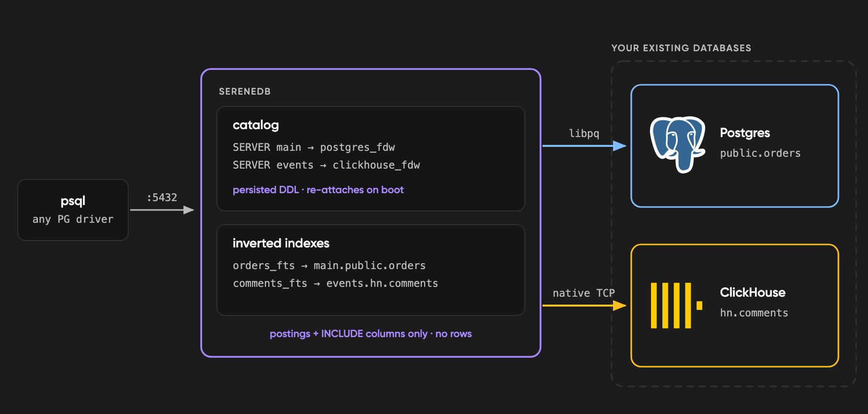Click 'persisted DDL · re-attaches on boot' note
Viewport: 868px width, 414px height.
[x=318, y=190]
